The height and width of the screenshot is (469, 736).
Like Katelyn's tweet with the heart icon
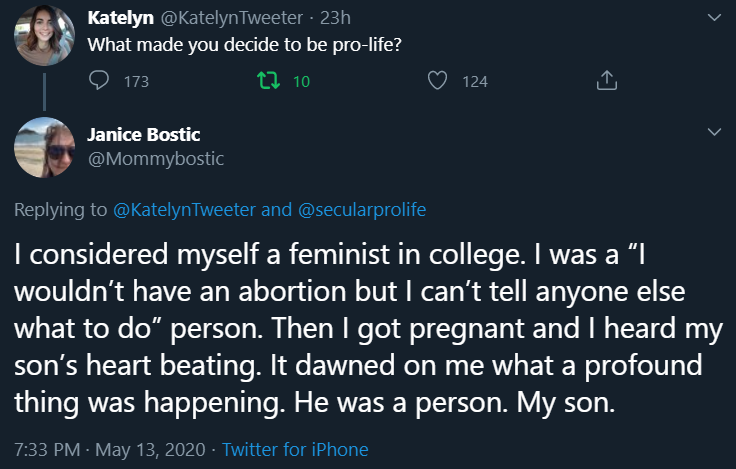(x=437, y=81)
